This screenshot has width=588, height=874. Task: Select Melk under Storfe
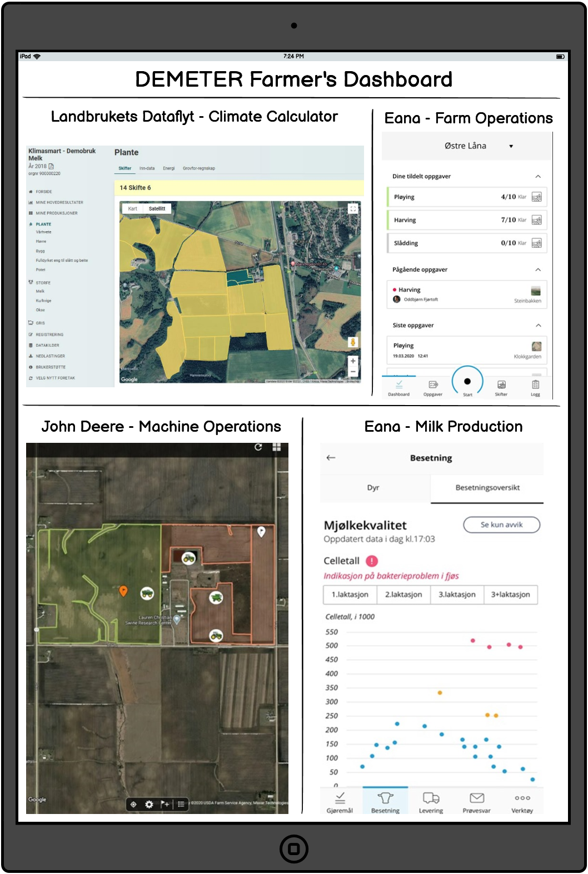click(40, 291)
